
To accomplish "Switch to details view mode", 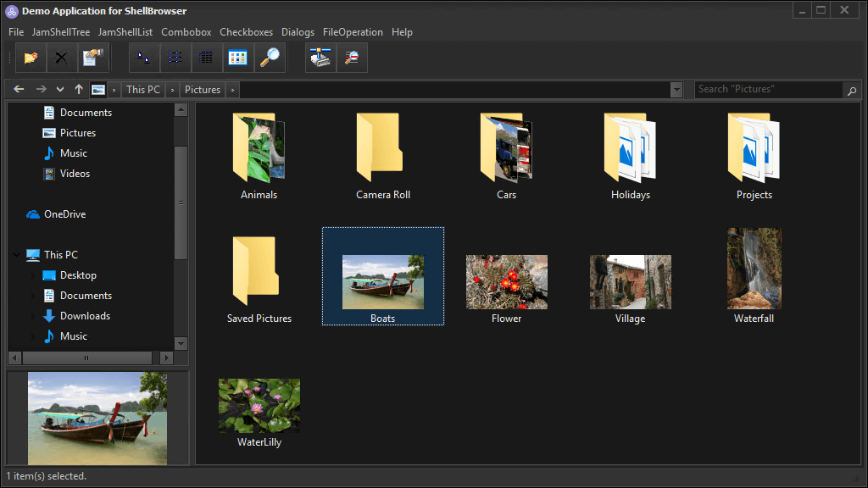I will pos(207,58).
